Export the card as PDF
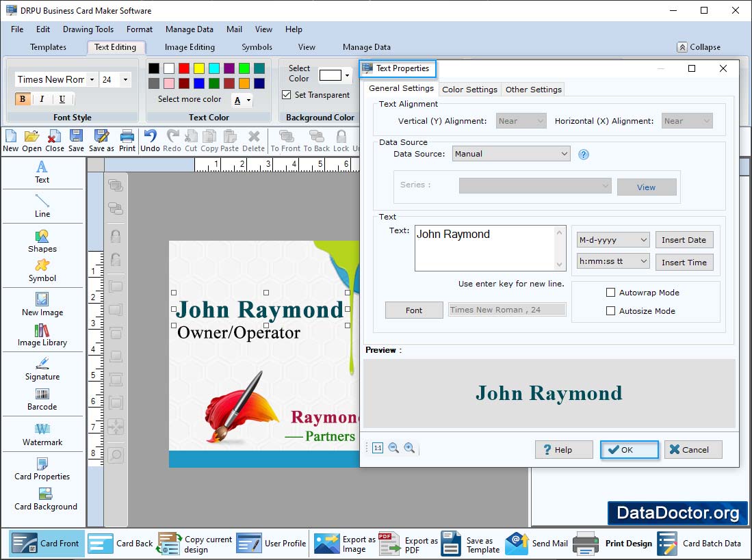The image size is (752, 560). (408, 544)
